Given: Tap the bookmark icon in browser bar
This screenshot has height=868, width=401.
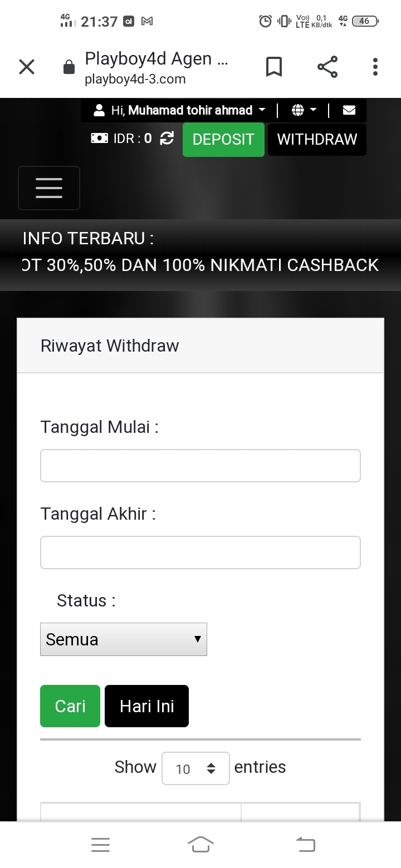Looking at the screenshot, I should coord(273,67).
